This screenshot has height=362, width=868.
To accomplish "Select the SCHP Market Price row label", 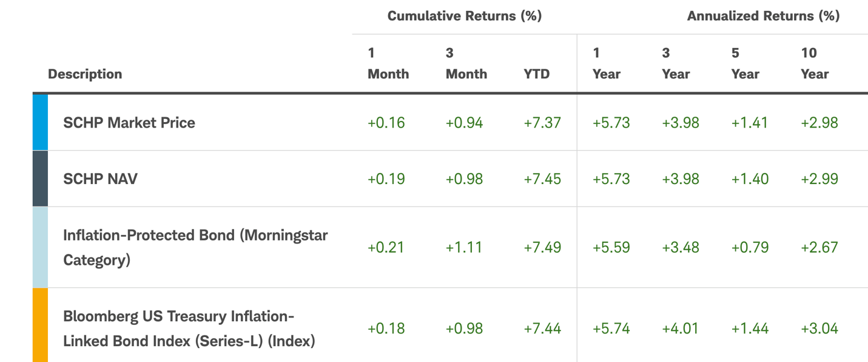I will pos(129,123).
